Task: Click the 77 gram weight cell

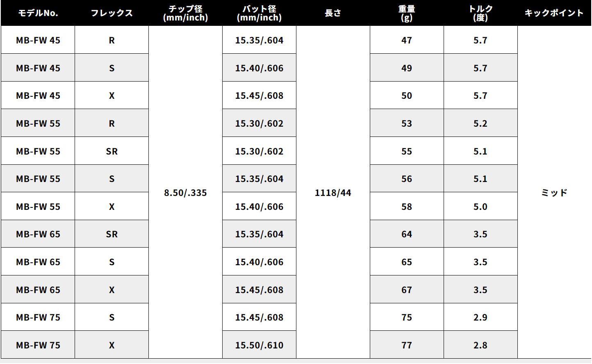Action: [x=407, y=345]
